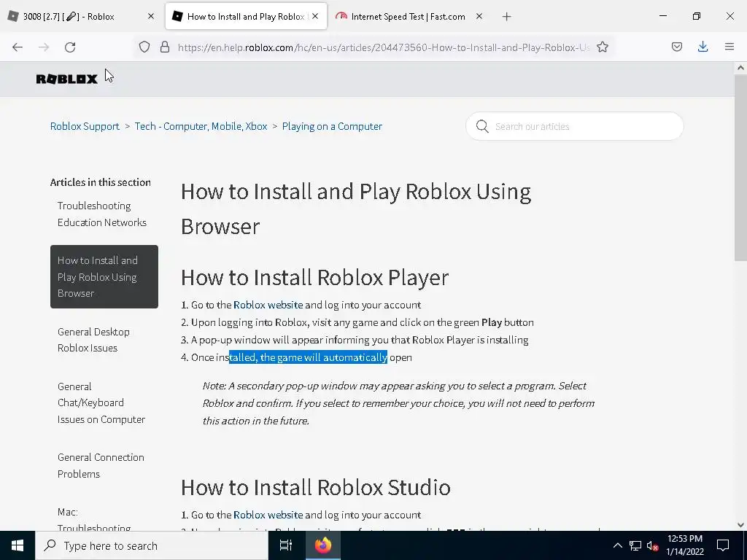Select the How to Install and Play Roblox tab
Image resolution: width=747 pixels, height=560 pixels.
[x=246, y=17]
